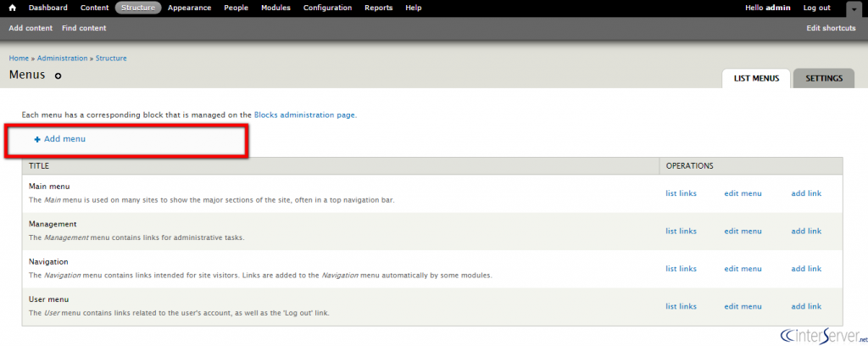Click edit menu for Navigation
Image resolution: width=868 pixels, height=346 pixels.
click(x=743, y=269)
